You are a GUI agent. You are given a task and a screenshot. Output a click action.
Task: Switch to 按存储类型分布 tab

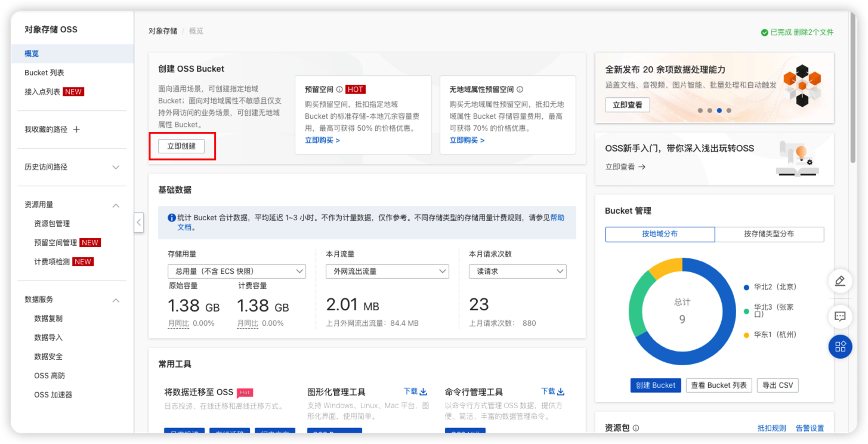click(769, 234)
